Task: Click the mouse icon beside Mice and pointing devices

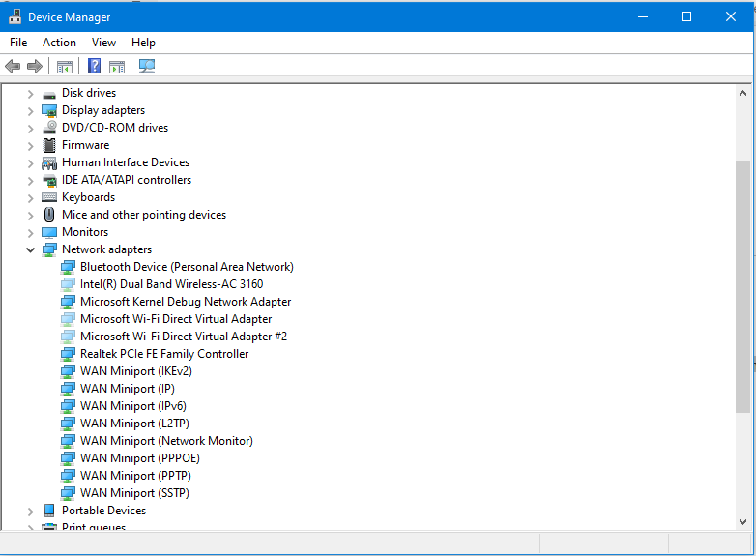Action: pos(49,215)
